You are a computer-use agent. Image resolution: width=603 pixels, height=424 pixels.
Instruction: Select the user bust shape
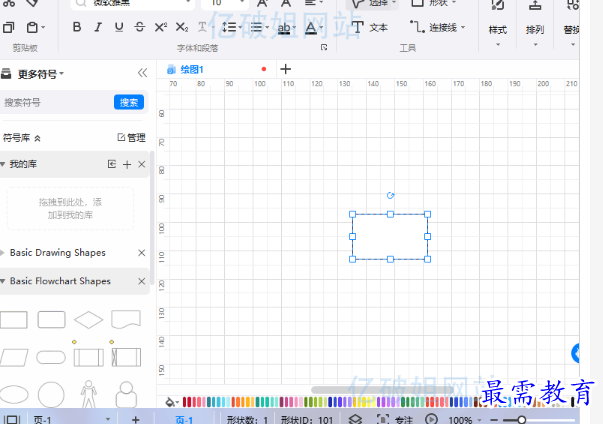(126, 394)
